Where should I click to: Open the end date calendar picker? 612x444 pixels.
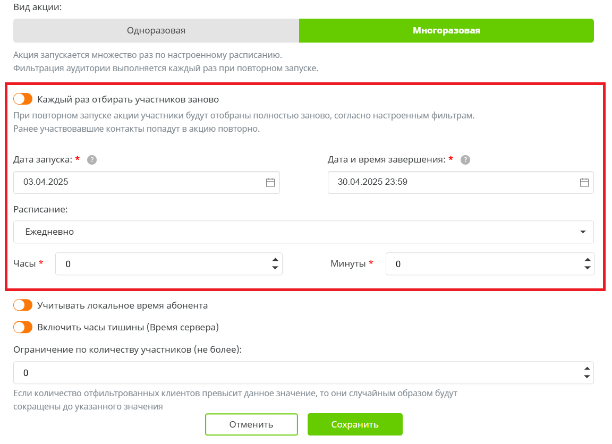point(584,183)
